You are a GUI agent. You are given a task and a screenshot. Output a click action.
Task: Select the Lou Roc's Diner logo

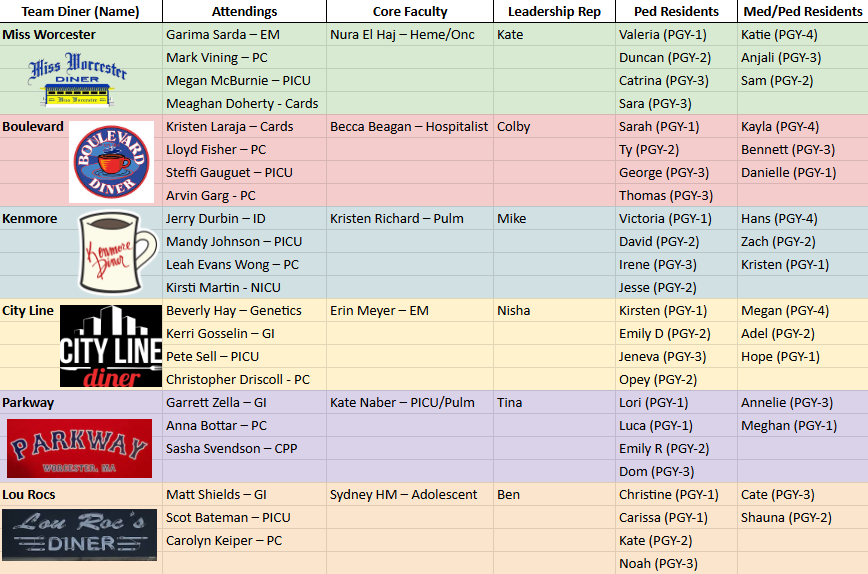tap(79, 534)
